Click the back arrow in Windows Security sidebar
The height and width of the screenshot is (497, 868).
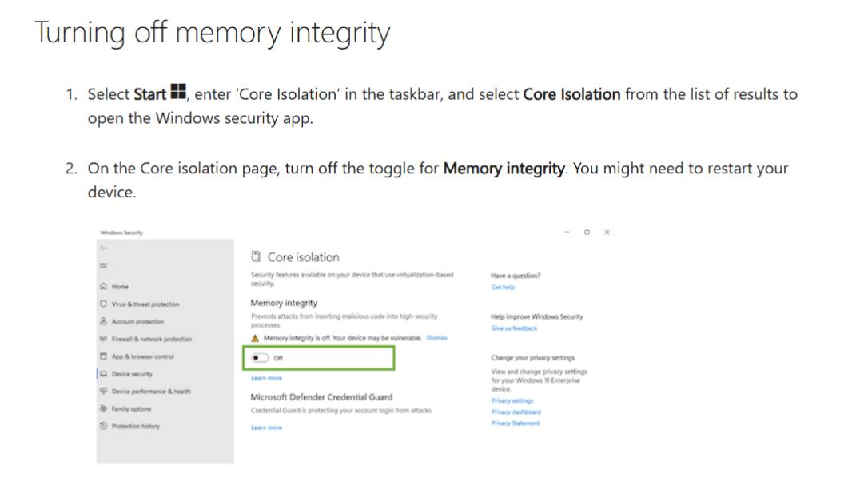click(104, 248)
